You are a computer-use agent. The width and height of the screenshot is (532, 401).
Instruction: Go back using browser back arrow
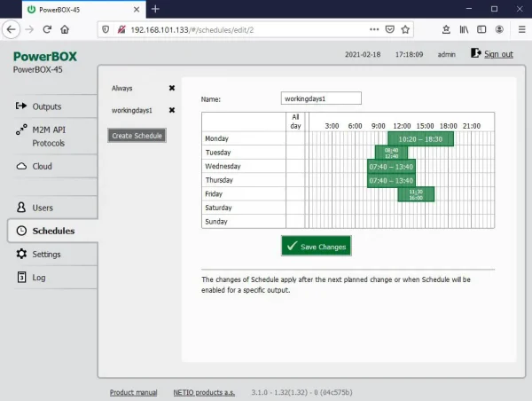(12, 29)
